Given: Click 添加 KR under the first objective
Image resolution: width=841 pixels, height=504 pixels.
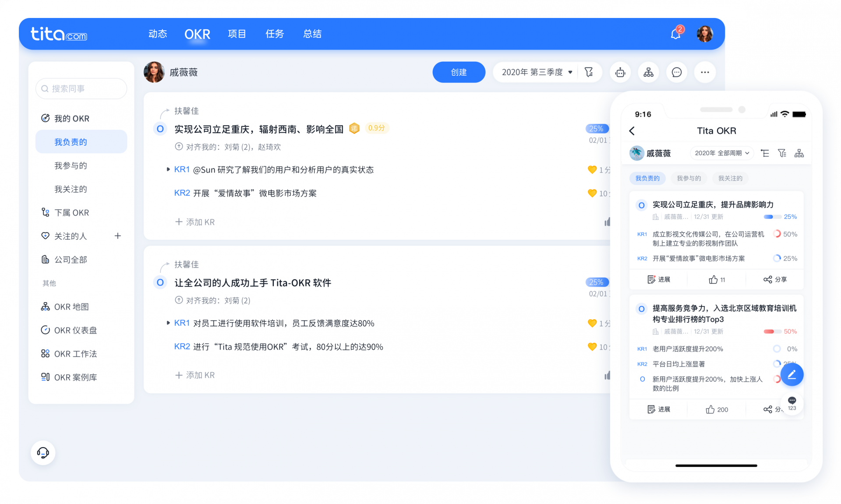Looking at the screenshot, I should click(x=195, y=222).
